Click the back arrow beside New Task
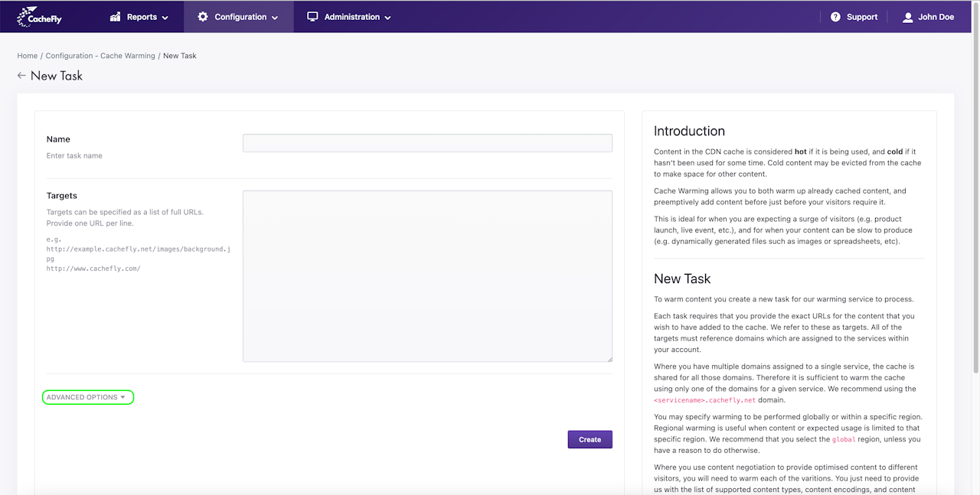Screen dimensions: 980x495 [x=21, y=76]
